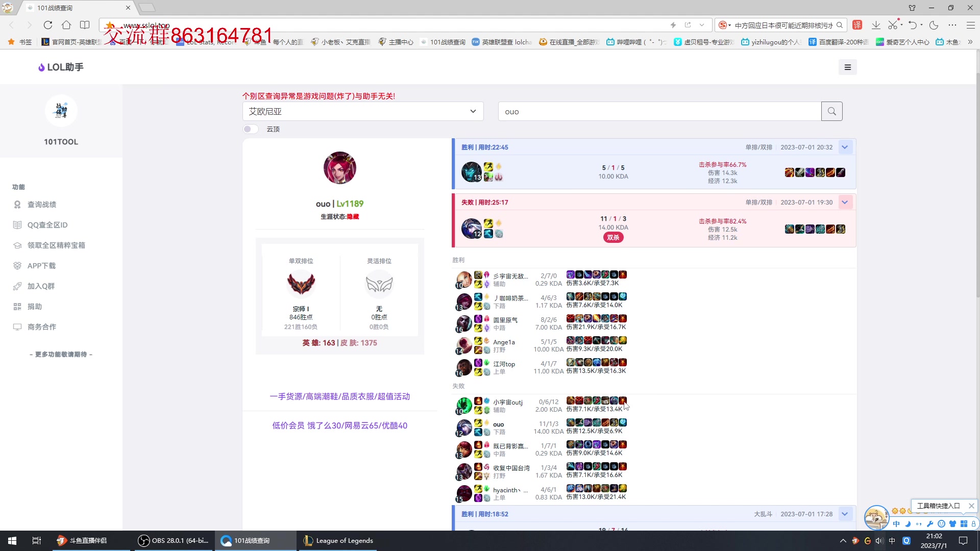The height and width of the screenshot is (551, 980).
Task: Click the search magnifier button
Action: [x=831, y=111]
